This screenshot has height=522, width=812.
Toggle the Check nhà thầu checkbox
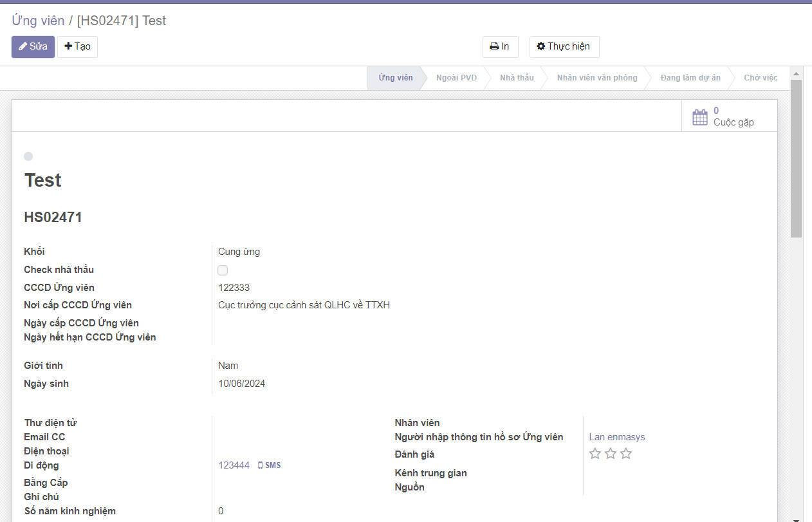click(223, 270)
